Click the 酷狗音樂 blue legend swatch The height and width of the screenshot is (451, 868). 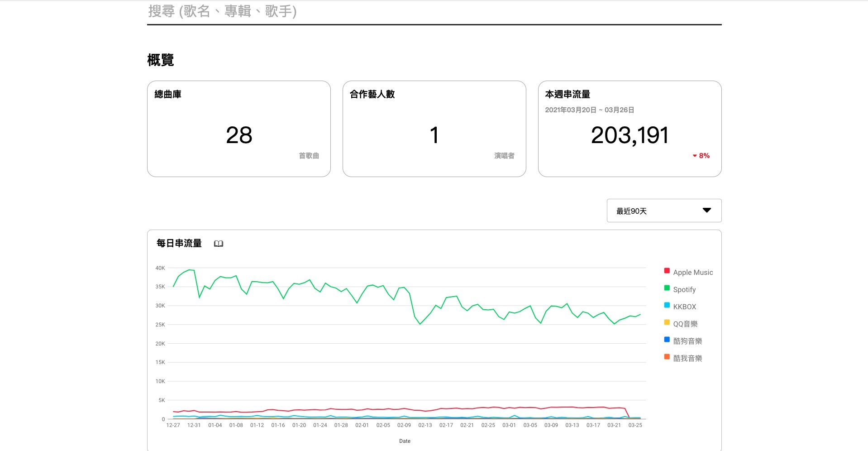[667, 340]
